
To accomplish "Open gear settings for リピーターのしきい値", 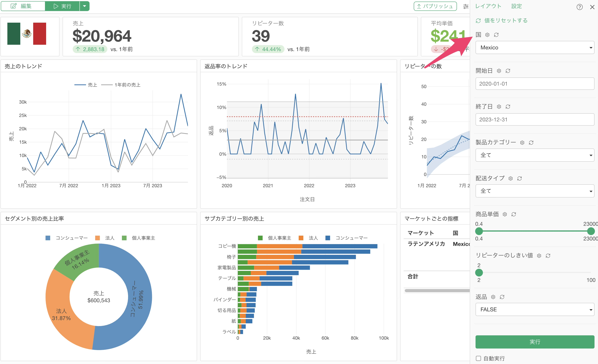I will click(539, 256).
